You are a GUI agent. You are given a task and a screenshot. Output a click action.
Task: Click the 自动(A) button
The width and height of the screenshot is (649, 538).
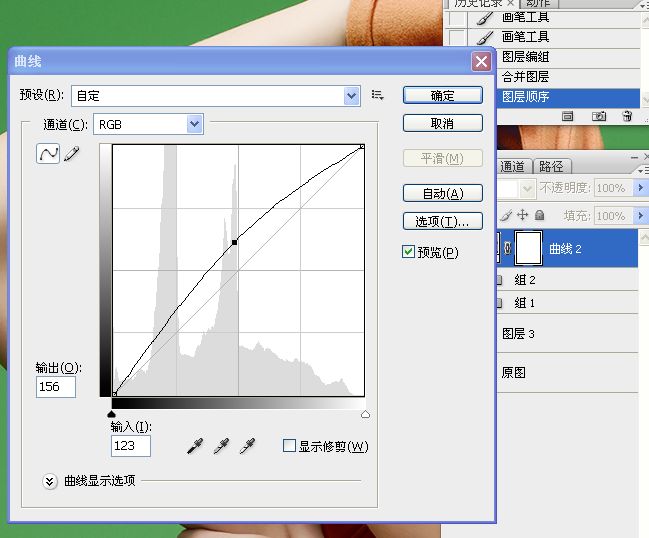click(x=442, y=193)
